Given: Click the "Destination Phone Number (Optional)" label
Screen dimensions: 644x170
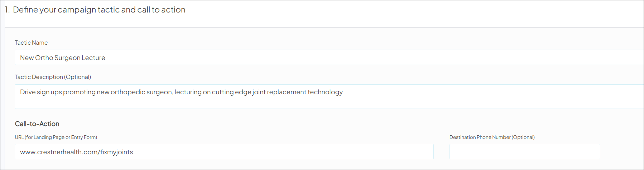Looking at the screenshot, I should click(492, 137).
